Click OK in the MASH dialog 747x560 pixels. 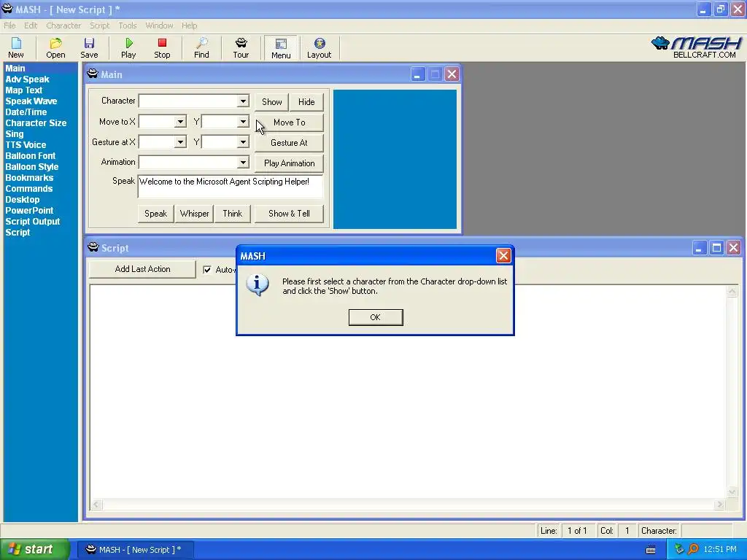pos(376,317)
